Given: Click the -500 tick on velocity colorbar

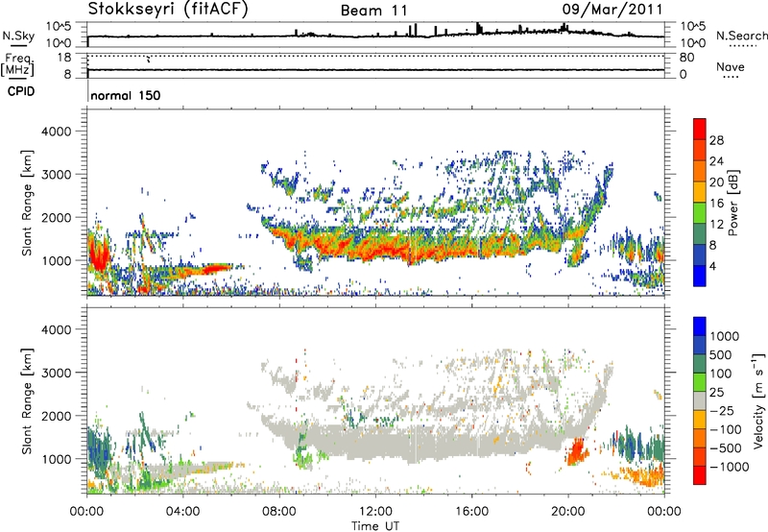Looking at the screenshot, I should pyautogui.click(x=726, y=447).
